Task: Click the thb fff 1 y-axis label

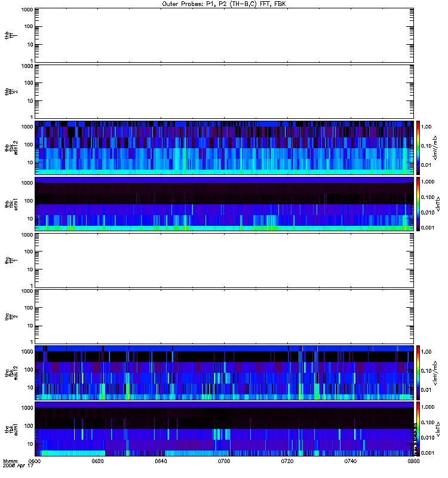Action: tap(11, 35)
